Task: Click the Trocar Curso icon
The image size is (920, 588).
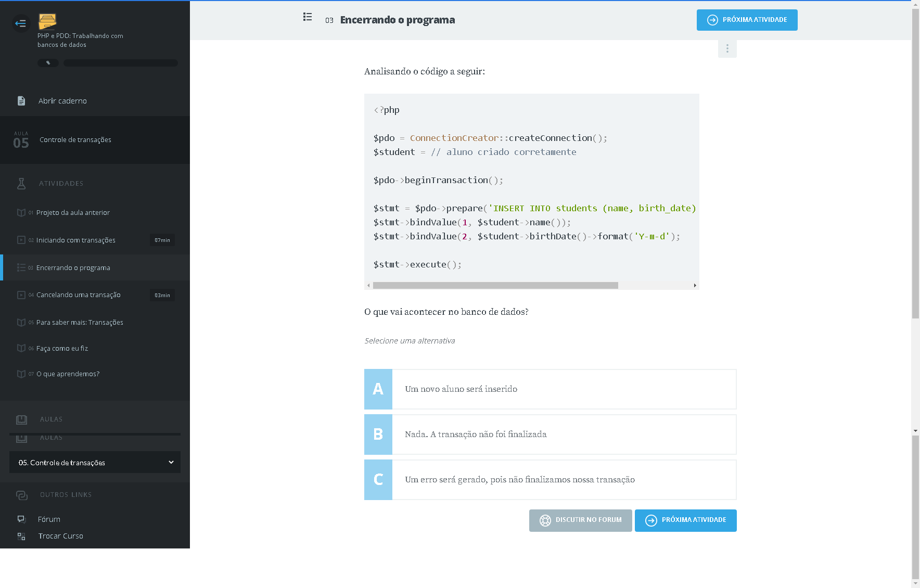Action: pyautogui.click(x=21, y=536)
